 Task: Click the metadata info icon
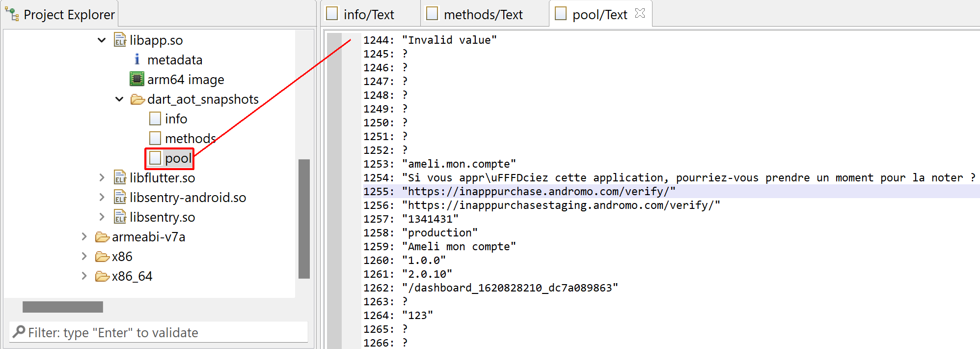tap(137, 59)
